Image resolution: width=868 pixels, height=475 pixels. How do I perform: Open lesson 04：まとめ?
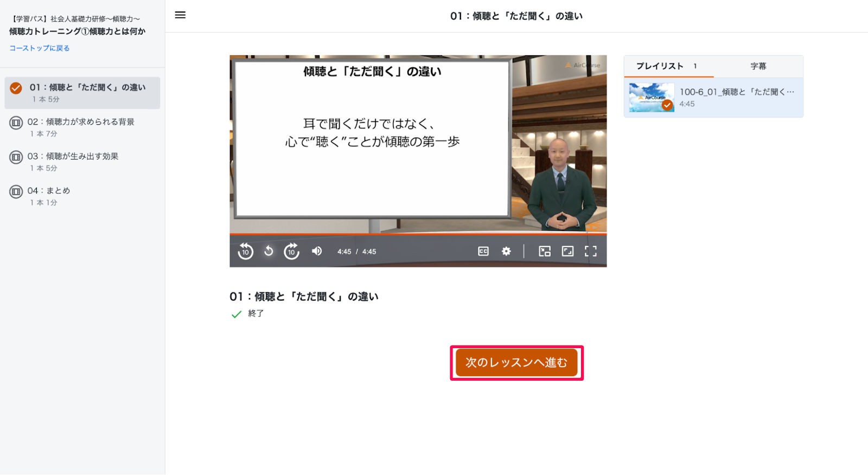click(x=82, y=196)
